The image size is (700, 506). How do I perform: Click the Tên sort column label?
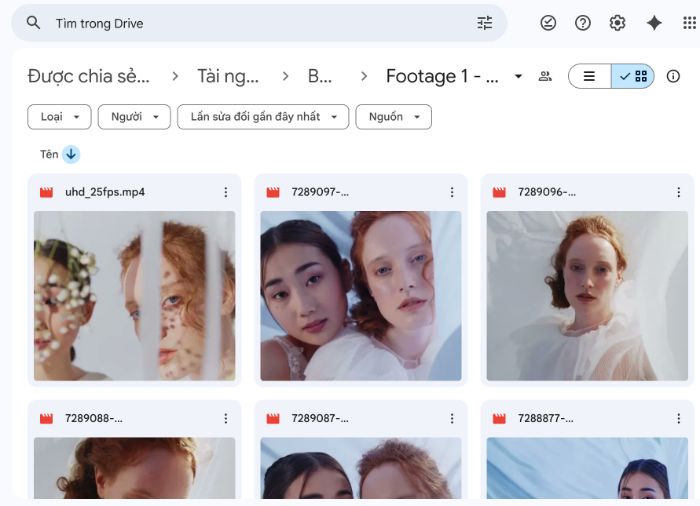(49, 155)
